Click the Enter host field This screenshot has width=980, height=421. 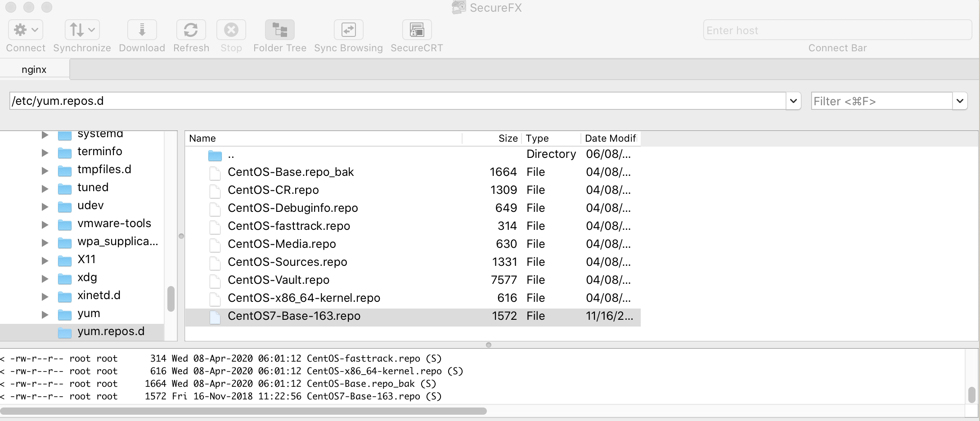coord(837,30)
